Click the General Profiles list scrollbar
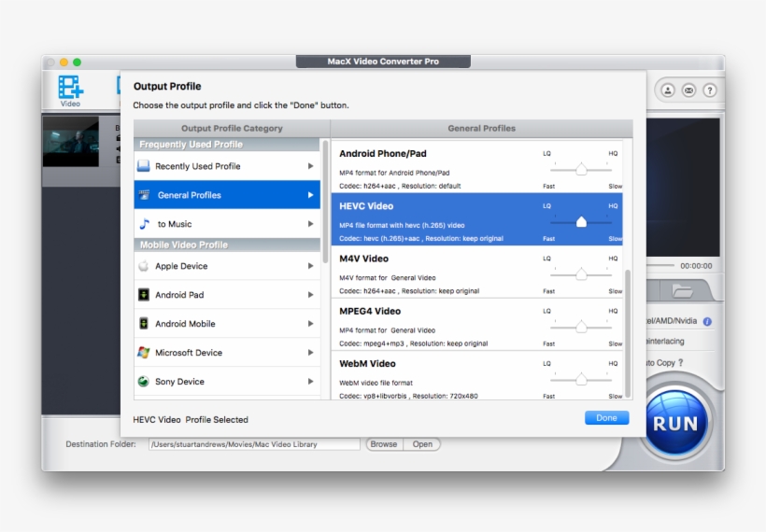Viewport: 766px width, 532px height. coord(628,333)
